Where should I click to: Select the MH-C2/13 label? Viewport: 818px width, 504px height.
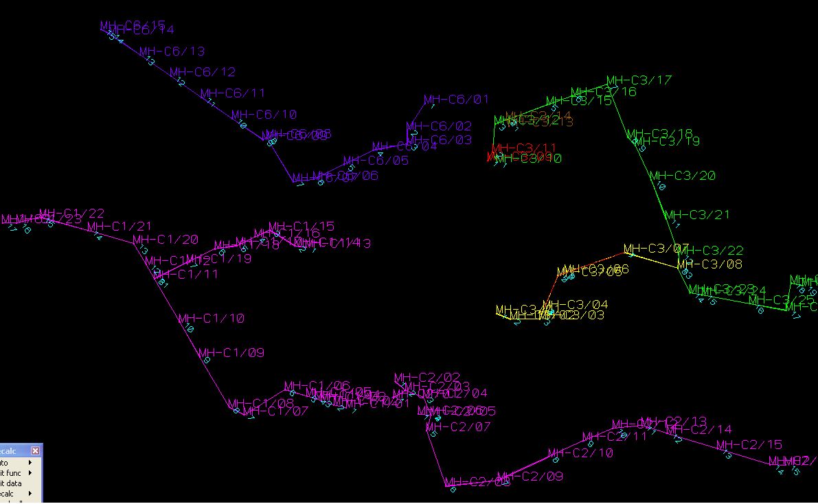pyautogui.click(x=674, y=421)
